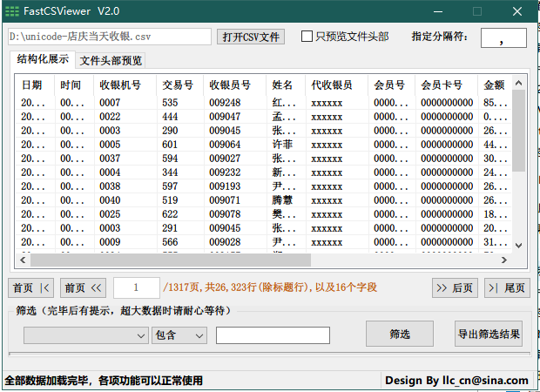Select register number cell 0007
Image resolution: width=540 pixels, height=392 pixels.
[110, 103]
